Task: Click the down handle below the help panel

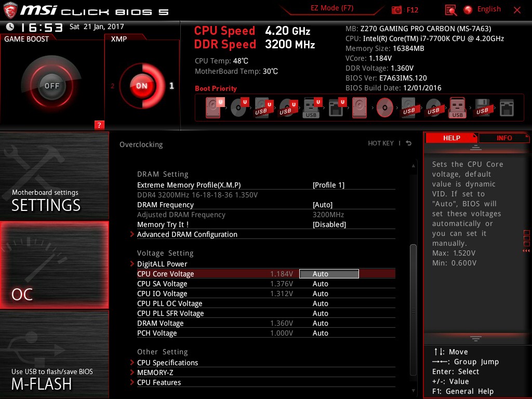Action: (476, 338)
